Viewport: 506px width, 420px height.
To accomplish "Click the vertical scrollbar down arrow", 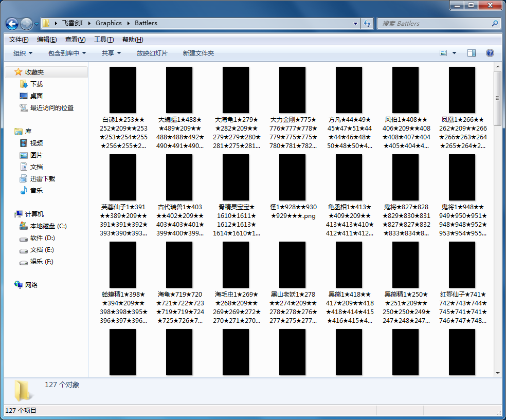I will tap(498, 373).
